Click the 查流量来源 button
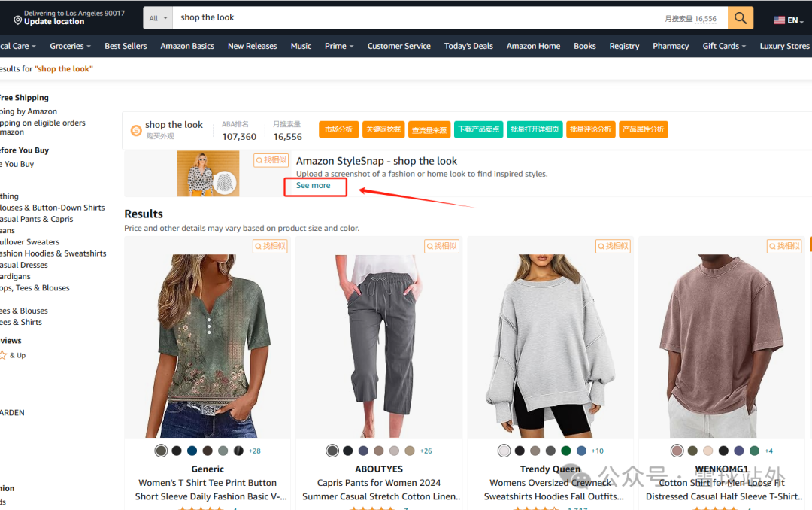The image size is (812, 510). coord(429,129)
